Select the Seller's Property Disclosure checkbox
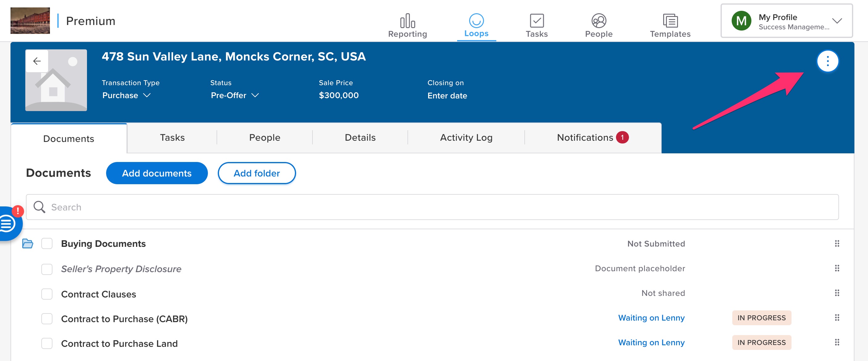 pos(47,269)
